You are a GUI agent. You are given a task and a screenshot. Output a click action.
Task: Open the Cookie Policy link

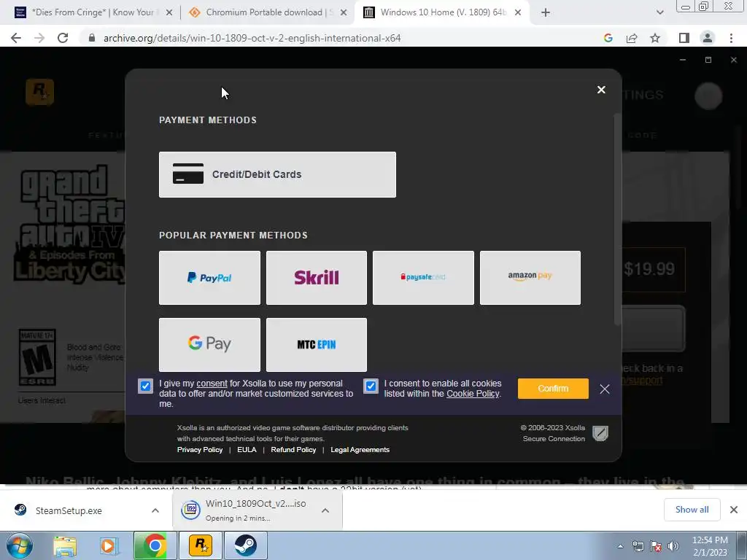pos(473,394)
